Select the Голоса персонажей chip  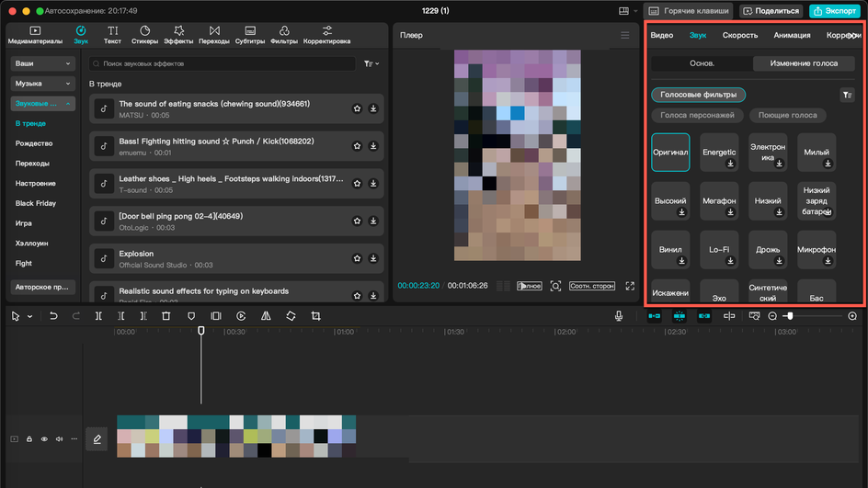click(697, 115)
